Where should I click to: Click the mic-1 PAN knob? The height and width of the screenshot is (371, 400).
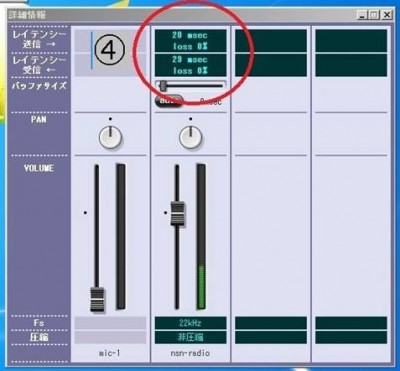click(110, 137)
